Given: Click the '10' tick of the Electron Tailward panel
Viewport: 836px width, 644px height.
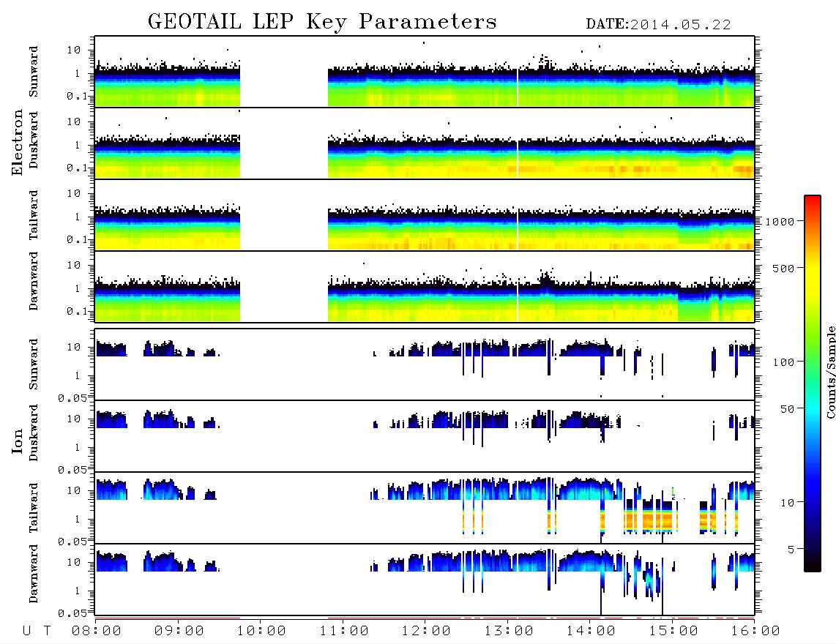Looking at the screenshot, I should (74, 193).
